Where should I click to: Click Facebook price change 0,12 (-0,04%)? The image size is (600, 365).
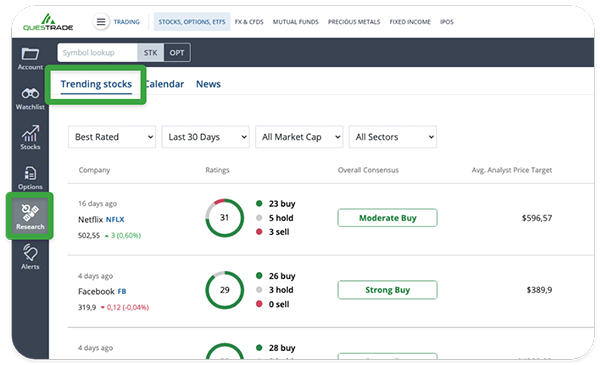click(x=125, y=308)
